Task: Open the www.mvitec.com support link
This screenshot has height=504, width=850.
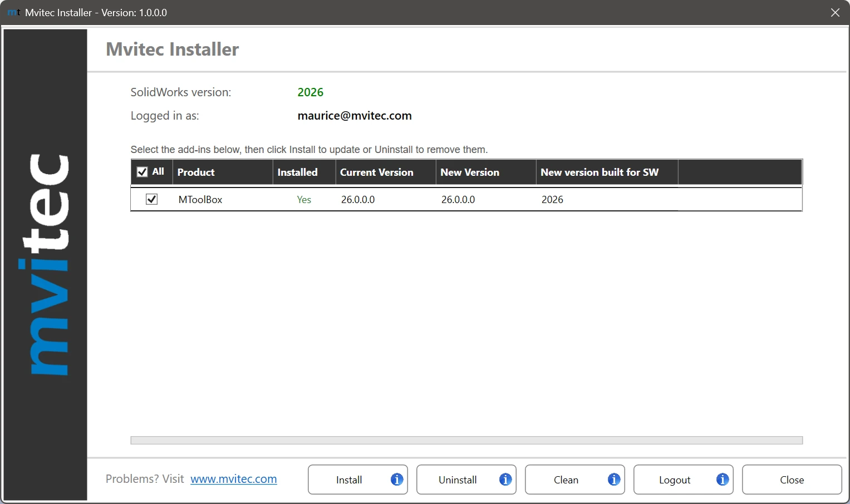Action: (233, 478)
